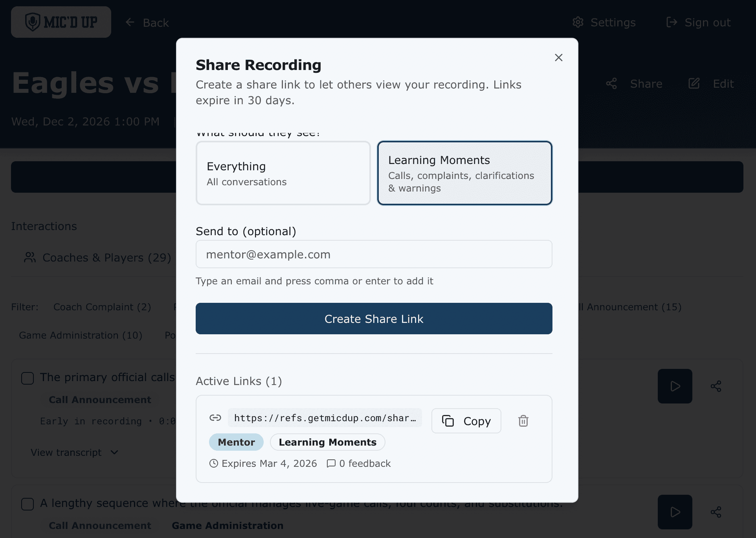This screenshot has height=538, width=756.
Task: Check the first interaction checkbox
Action: click(x=28, y=378)
